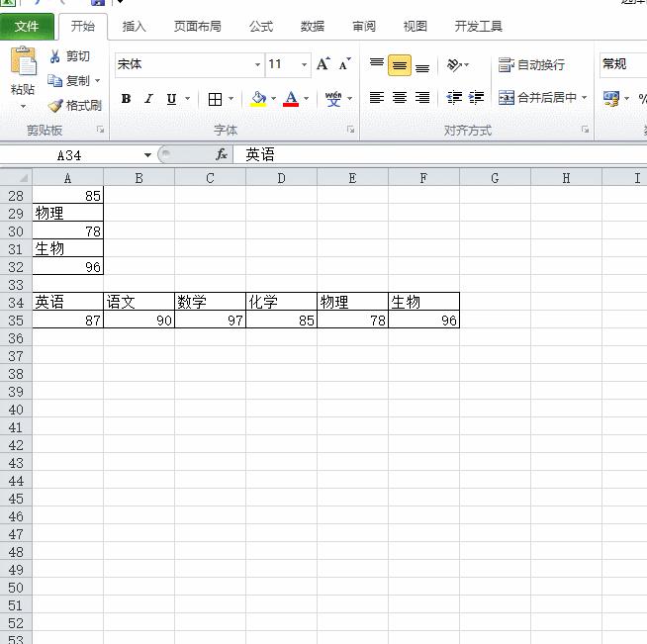Toggle Bold formatting
Image resolution: width=647 pixels, height=644 pixels.
126,99
